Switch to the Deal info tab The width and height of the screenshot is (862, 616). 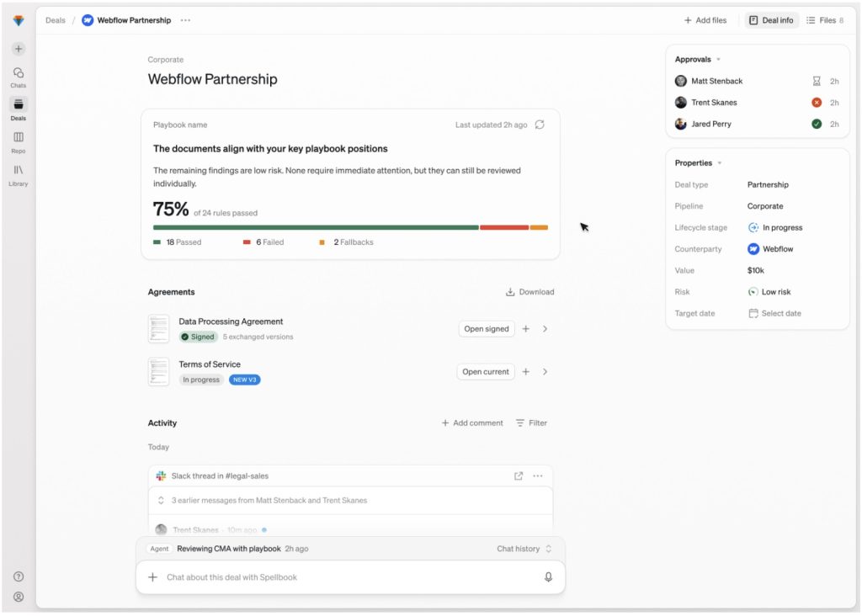tap(771, 20)
